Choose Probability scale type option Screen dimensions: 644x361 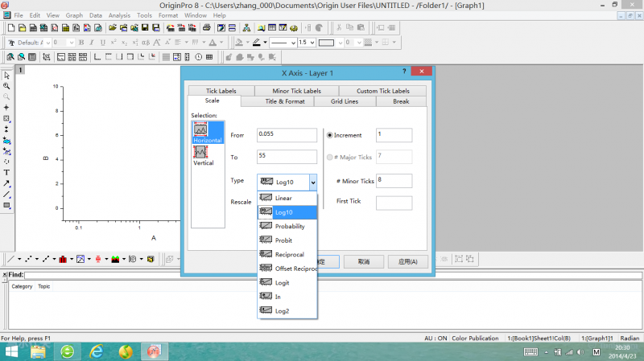click(289, 226)
